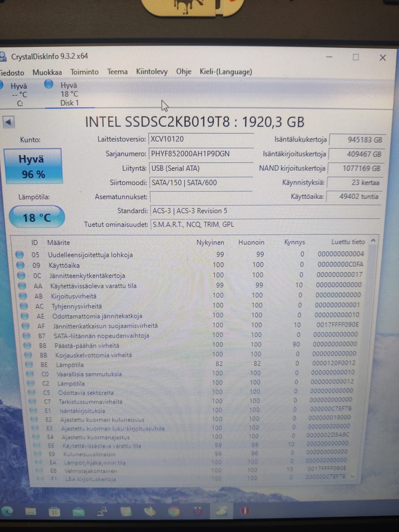The height and width of the screenshot is (532, 399).
Task: Click the scroll down arrow of attribute list
Action: click(x=352, y=477)
